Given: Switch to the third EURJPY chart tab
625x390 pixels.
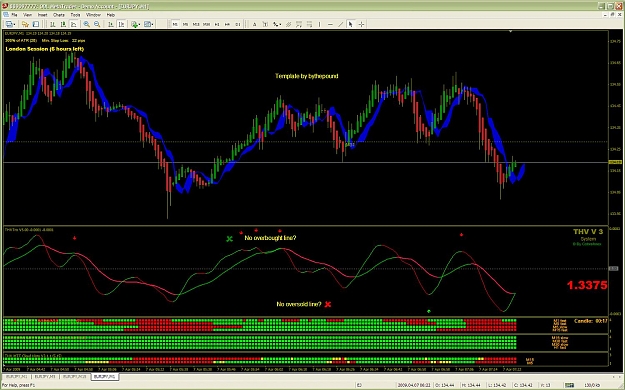Looking at the screenshot, I should [x=75, y=376].
